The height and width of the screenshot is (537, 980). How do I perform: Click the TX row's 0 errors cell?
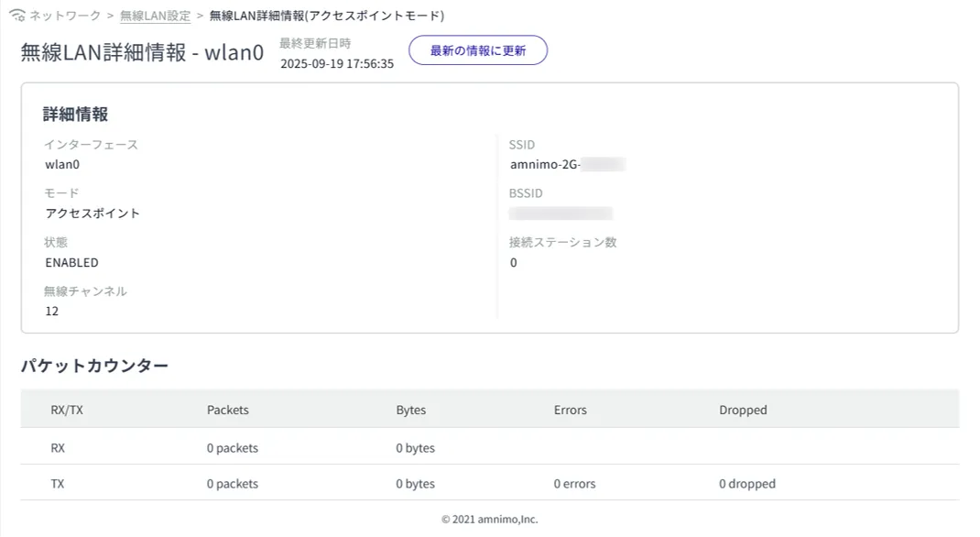574,483
